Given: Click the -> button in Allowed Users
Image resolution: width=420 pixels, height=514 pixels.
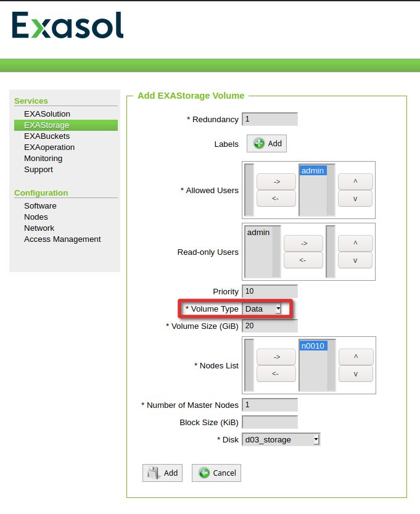Looking at the screenshot, I should tap(276, 181).
